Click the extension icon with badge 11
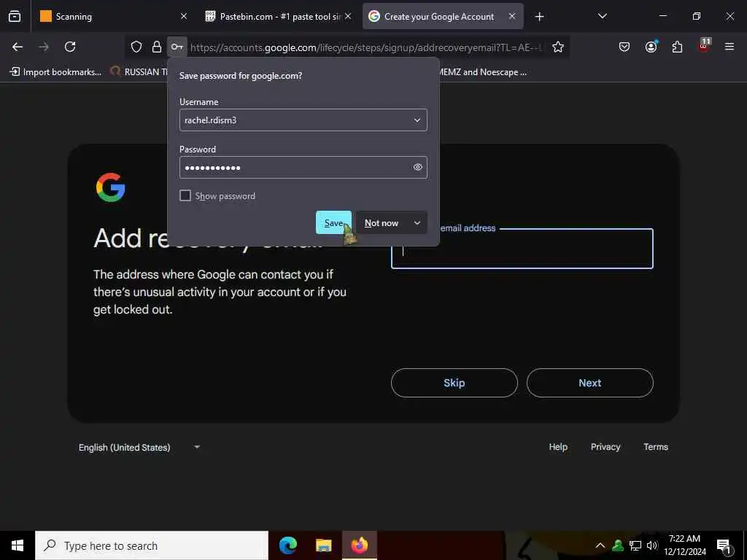 [x=704, y=46]
